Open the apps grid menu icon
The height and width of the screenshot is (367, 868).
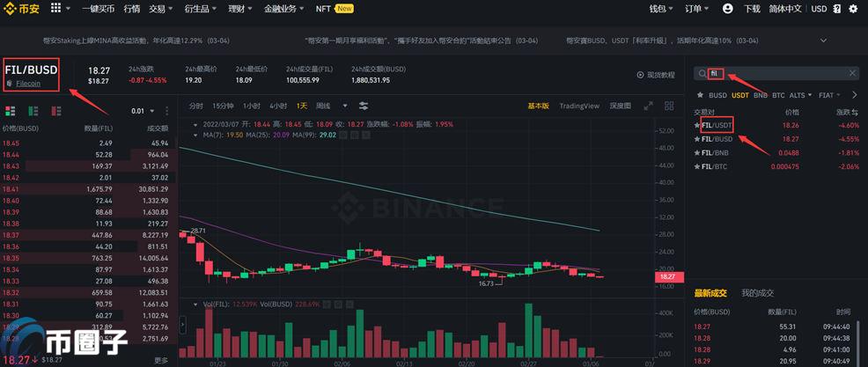click(56, 8)
